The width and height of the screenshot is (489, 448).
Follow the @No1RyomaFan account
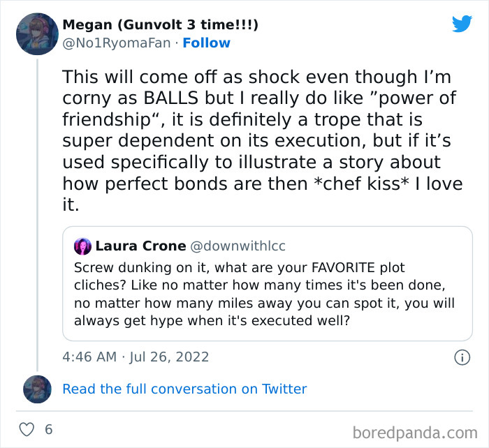tap(206, 43)
